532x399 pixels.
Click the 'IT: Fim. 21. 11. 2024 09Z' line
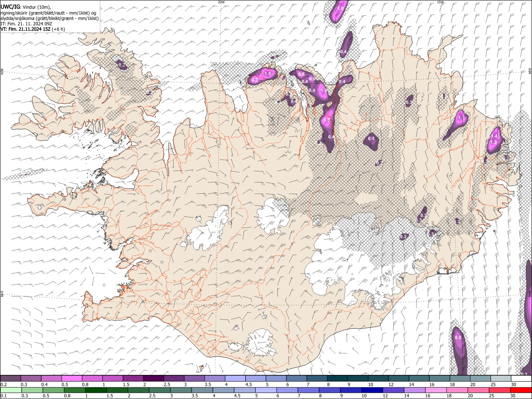(x=26, y=24)
